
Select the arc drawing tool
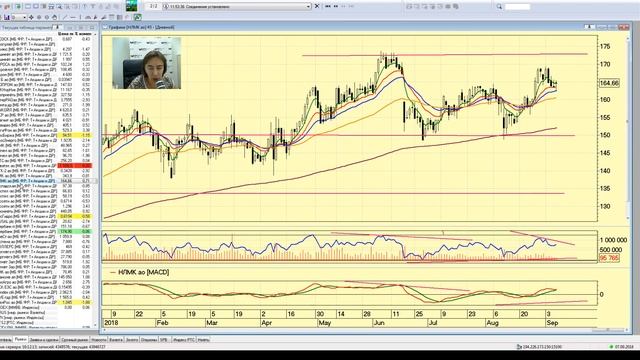click(88, 18)
